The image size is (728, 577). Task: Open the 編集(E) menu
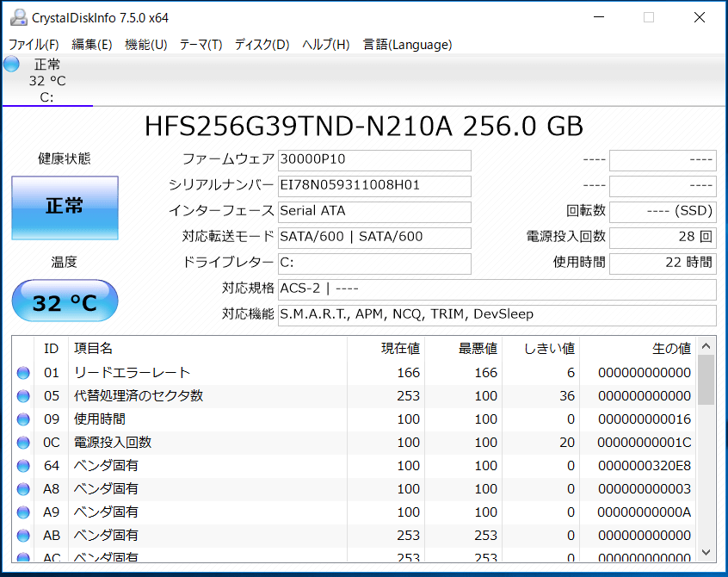point(92,45)
